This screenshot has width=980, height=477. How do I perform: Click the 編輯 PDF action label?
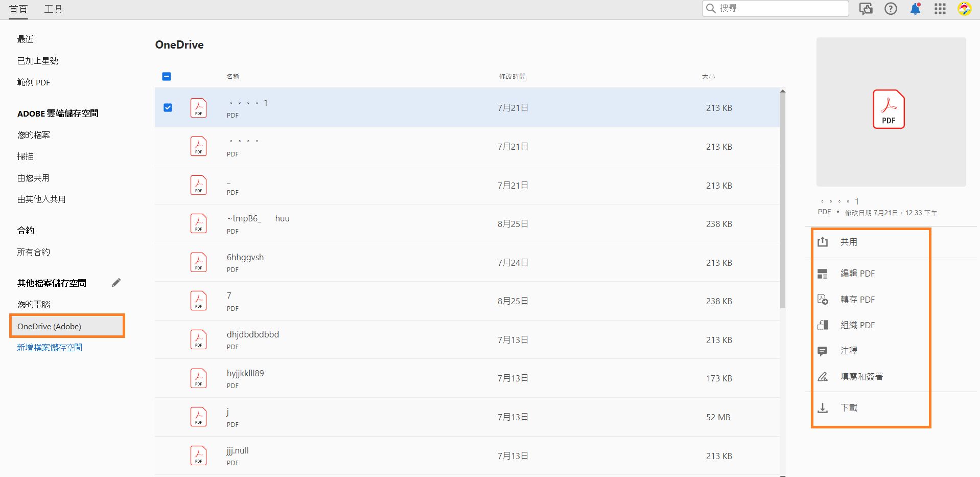tap(857, 274)
